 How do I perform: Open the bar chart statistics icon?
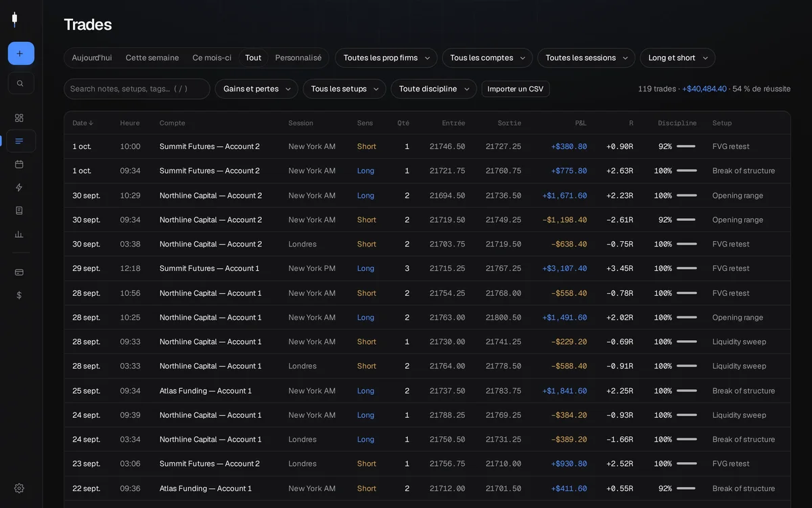[19, 234]
